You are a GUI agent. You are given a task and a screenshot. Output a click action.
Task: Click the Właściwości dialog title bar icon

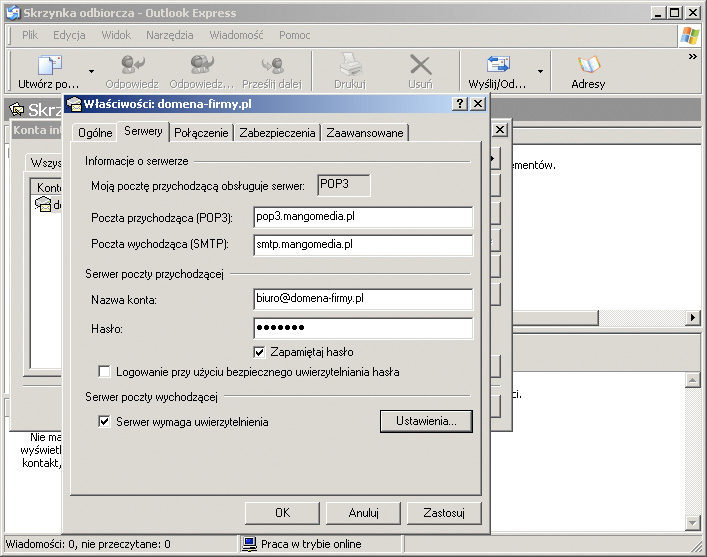[74, 104]
